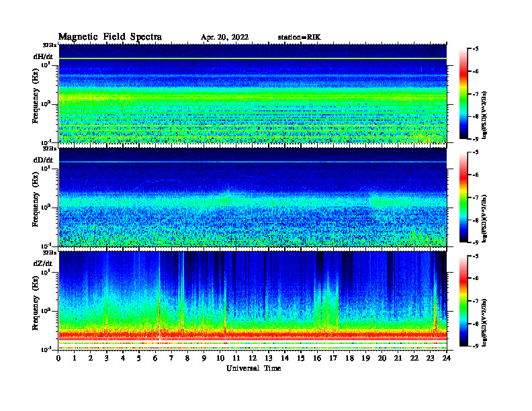Viewport: 532px width, 411px height.
Task: Click hour '21' tick on Universal Time axis
Action: tap(398, 358)
